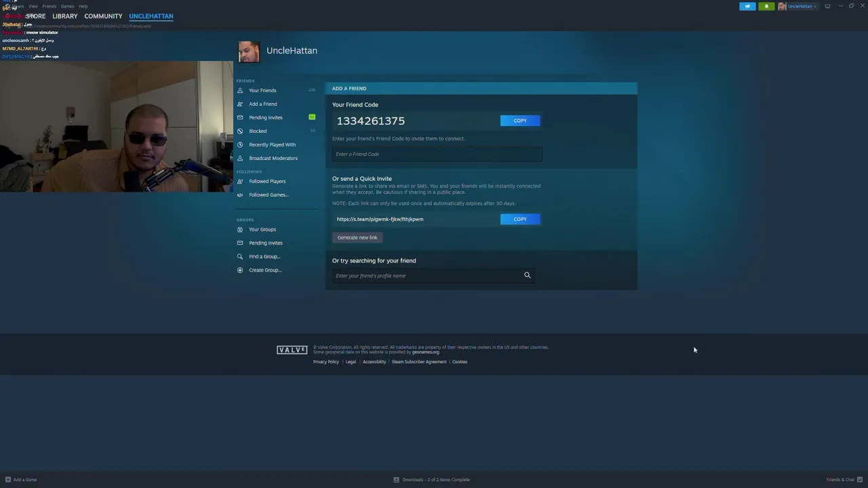Select Add a Friend in sidebar
Screen dimensions: 868x488
[x=262, y=104]
